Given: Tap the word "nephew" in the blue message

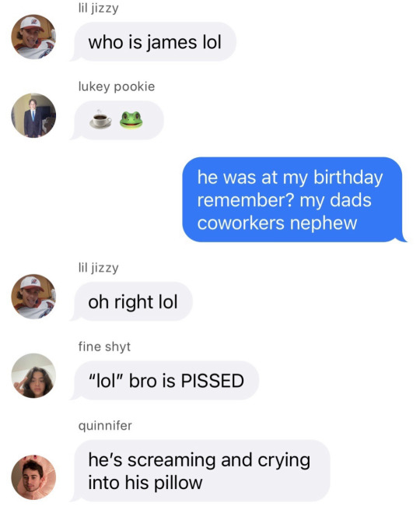Looking at the screenshot, I should point(324,223).
